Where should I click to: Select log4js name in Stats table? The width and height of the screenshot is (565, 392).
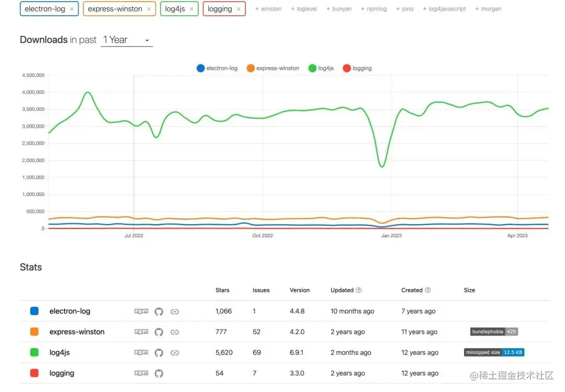coord(60,352)
